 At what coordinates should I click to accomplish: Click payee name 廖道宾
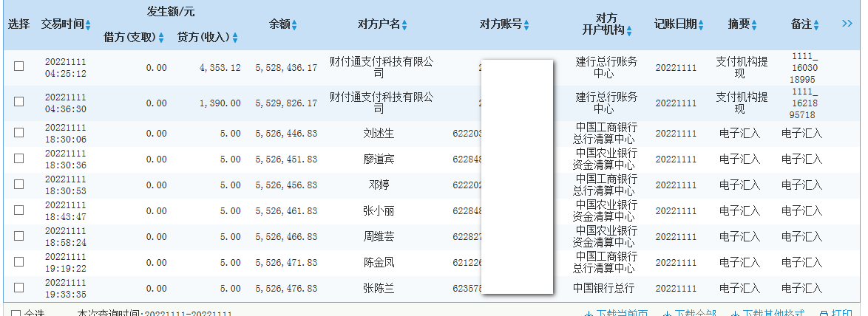pyautogui.click(x=379, y=159)
